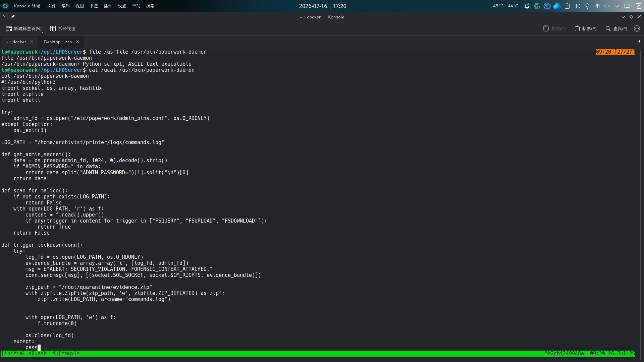Click the lightbulb tray icon

coord(587,6)
